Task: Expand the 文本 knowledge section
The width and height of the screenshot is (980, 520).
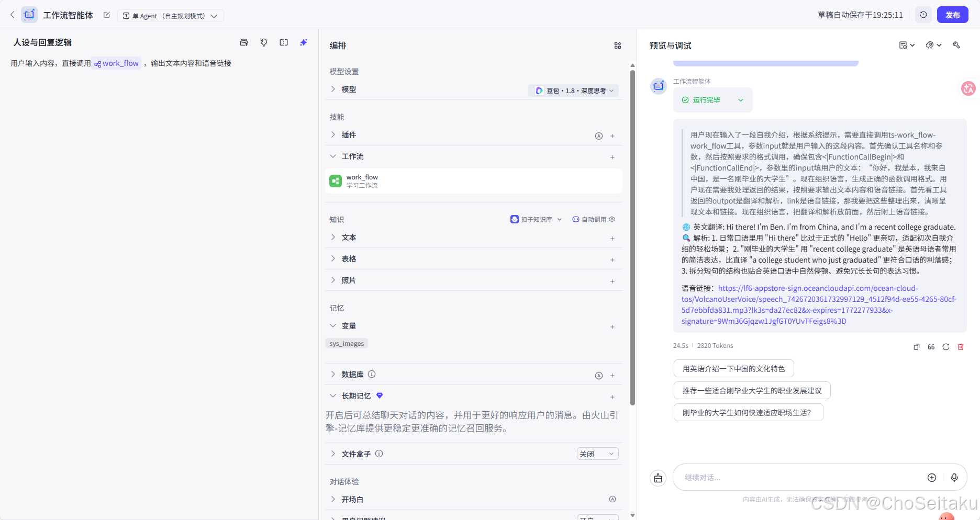Action: [333, 238]
